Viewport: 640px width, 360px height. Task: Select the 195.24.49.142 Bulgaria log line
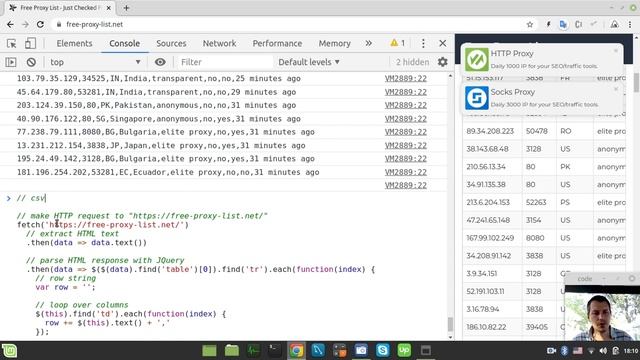166,159
